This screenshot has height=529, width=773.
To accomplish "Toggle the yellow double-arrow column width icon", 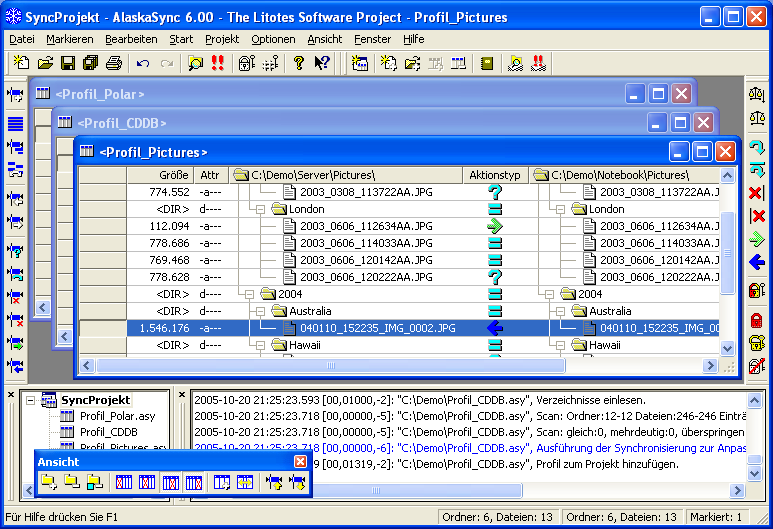I will [x=245, y=482].
